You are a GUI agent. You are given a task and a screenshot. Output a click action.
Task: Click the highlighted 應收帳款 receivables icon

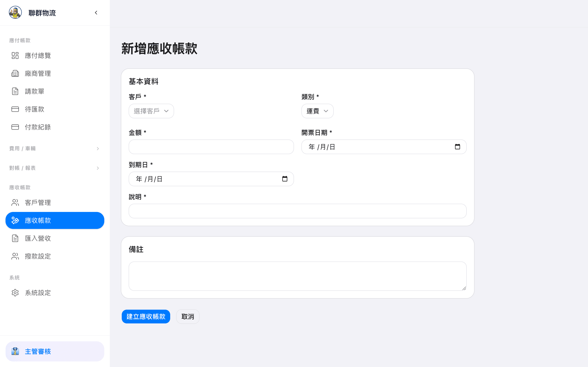(15, 220)
